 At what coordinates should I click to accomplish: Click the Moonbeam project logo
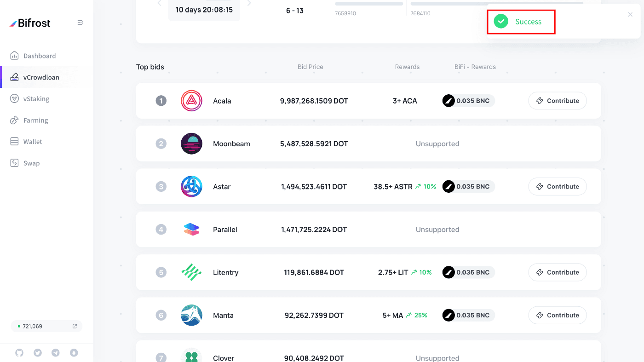pyautogui.click(x=191, y=144)
